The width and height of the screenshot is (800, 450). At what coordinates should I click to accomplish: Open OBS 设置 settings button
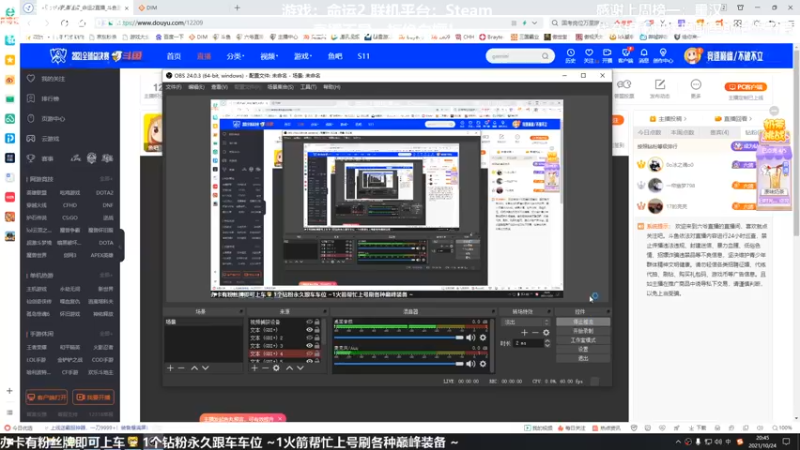(583, 349)
